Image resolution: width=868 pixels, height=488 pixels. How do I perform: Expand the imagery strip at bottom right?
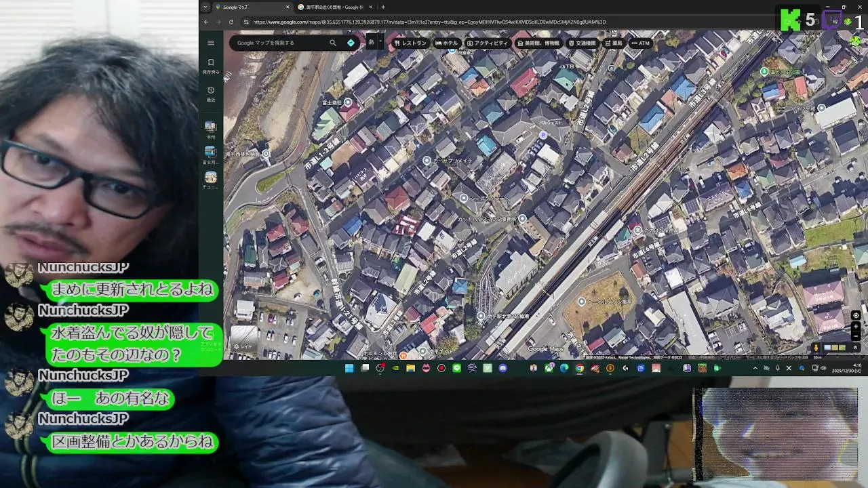856,348
